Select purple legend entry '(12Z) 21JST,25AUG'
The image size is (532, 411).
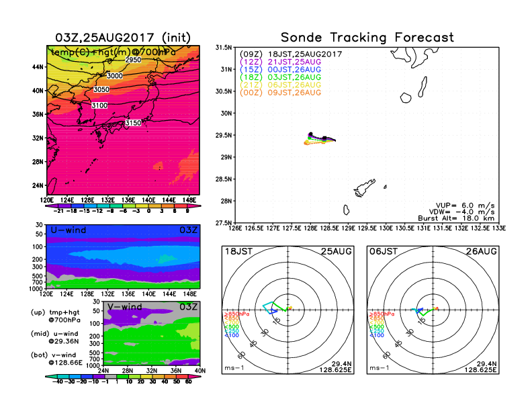click(280, 62)
